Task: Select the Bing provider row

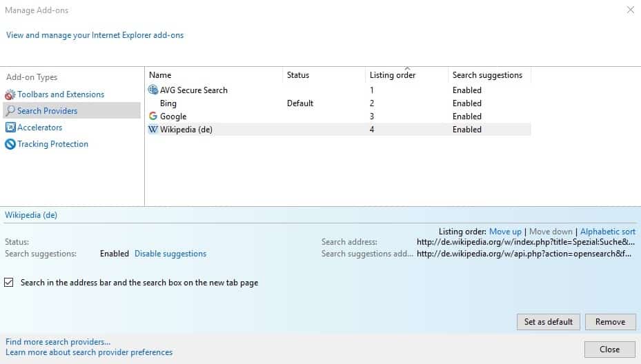Action: (x=339, y=103)
